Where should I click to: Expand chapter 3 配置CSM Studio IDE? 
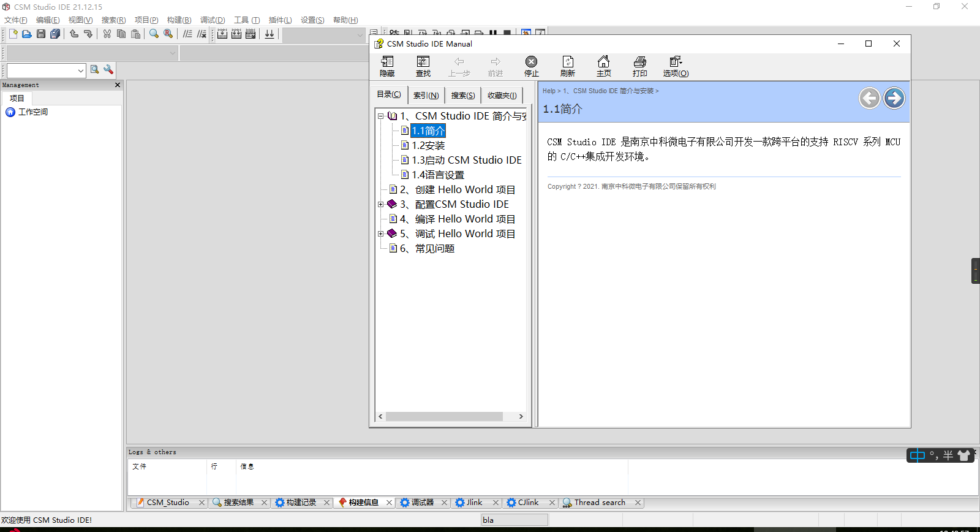[380, 204]
